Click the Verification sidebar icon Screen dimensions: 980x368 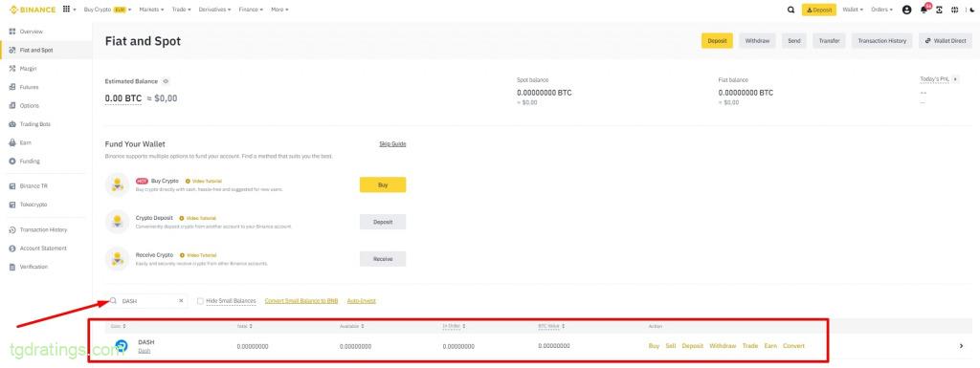point(11,267)
